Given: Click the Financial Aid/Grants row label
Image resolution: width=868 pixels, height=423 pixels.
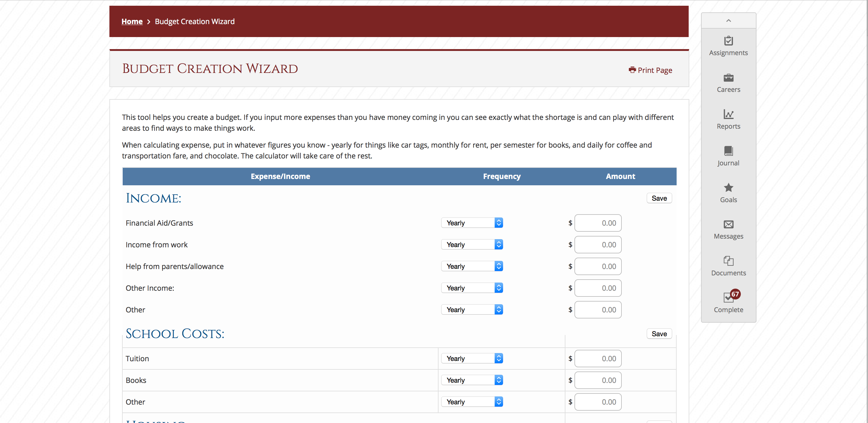Looking at the screenshot, I should (x=159, y=223).
